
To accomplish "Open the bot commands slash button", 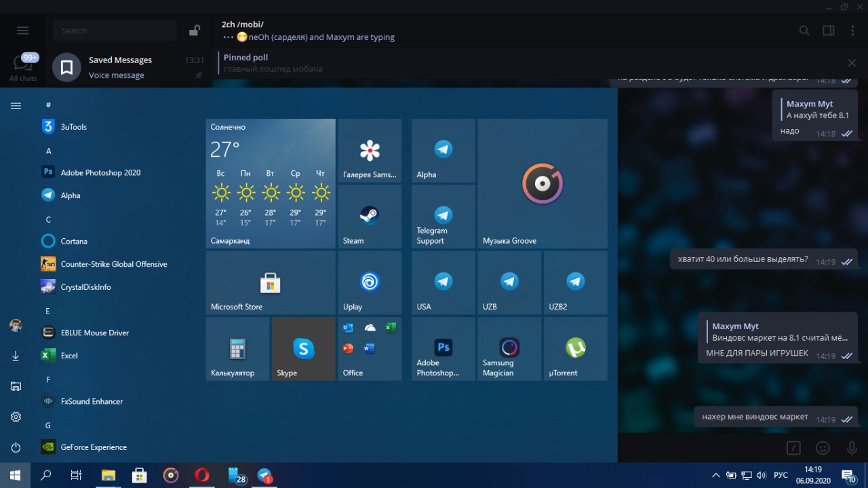I will click(794, 448).
